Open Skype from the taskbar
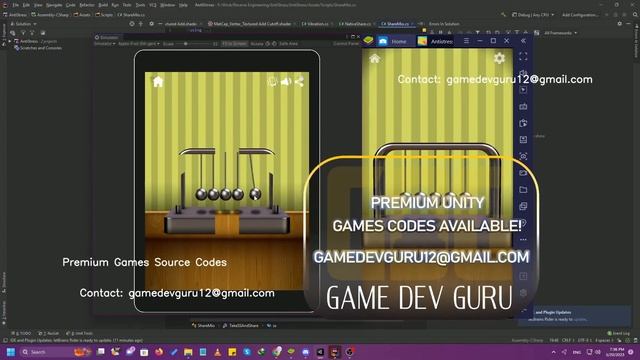640x360 pixels. pos(247,352)
